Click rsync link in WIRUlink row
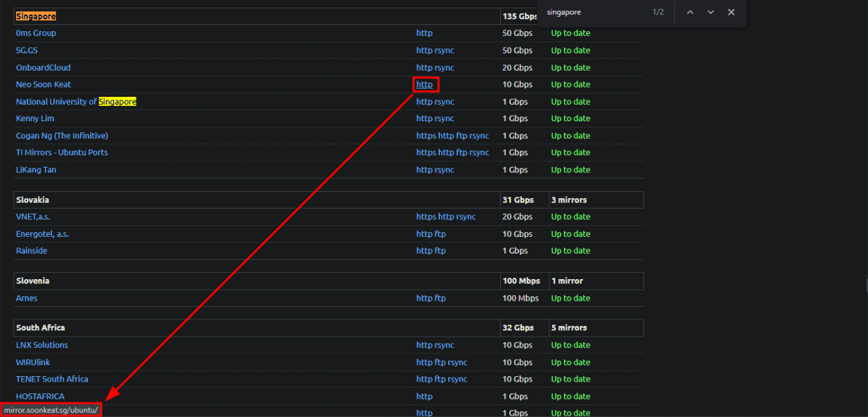The image size is (868, 417). pos(457,362)
